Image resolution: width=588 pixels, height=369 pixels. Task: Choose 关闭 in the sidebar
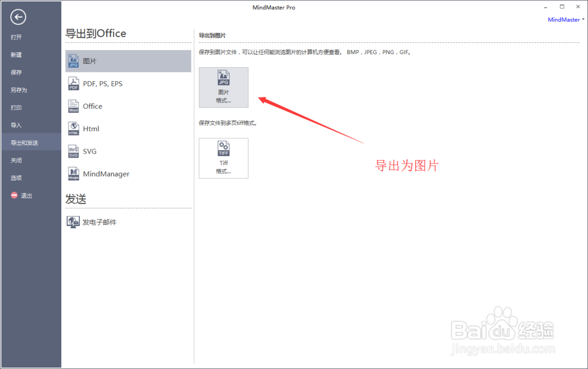[16, 160]
